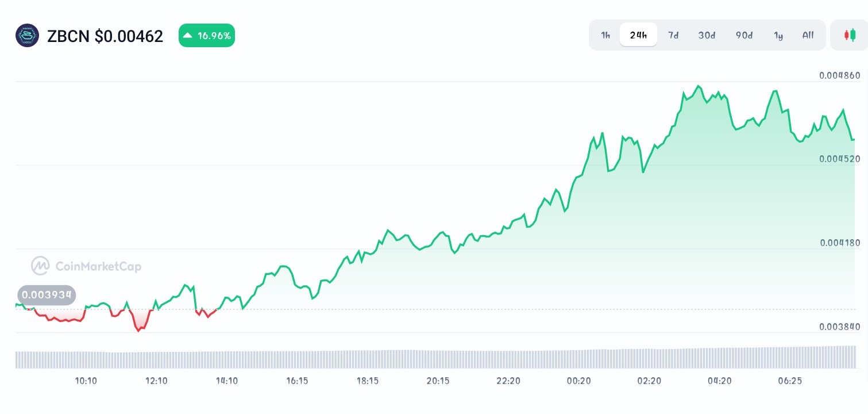Click the 02:20 time axis label

649,381
